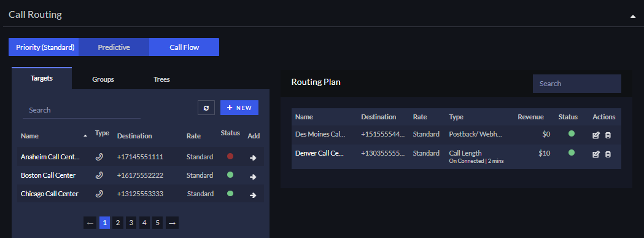The width and height of the screenshot is (644, 238).
Task: Switch to Predictive routing mode
Action: click(114, 47)
